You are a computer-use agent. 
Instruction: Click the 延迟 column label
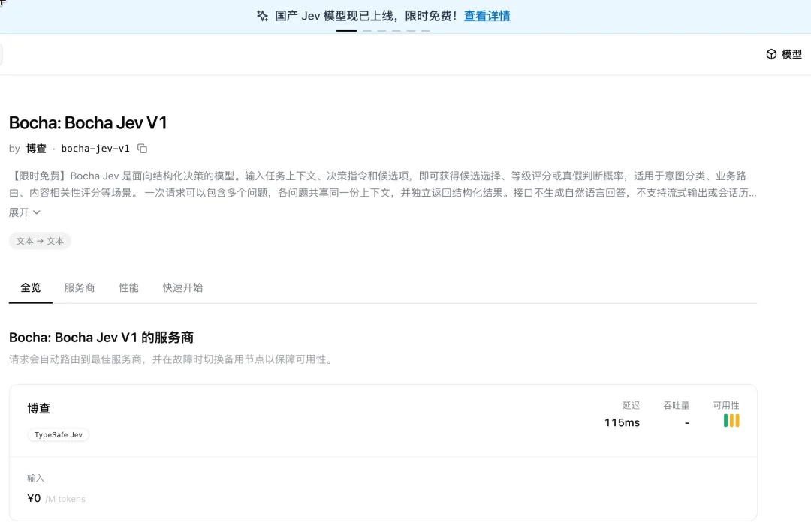coord(631,406)
